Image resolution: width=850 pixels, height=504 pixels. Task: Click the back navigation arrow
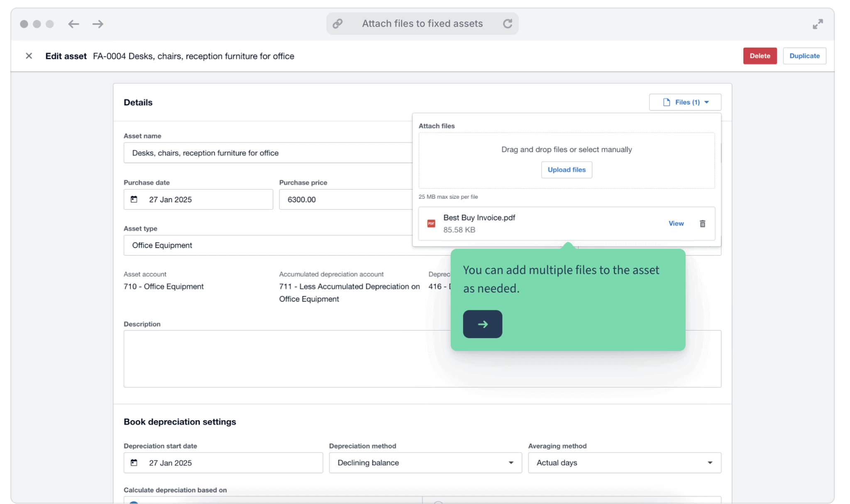(74, 24)
